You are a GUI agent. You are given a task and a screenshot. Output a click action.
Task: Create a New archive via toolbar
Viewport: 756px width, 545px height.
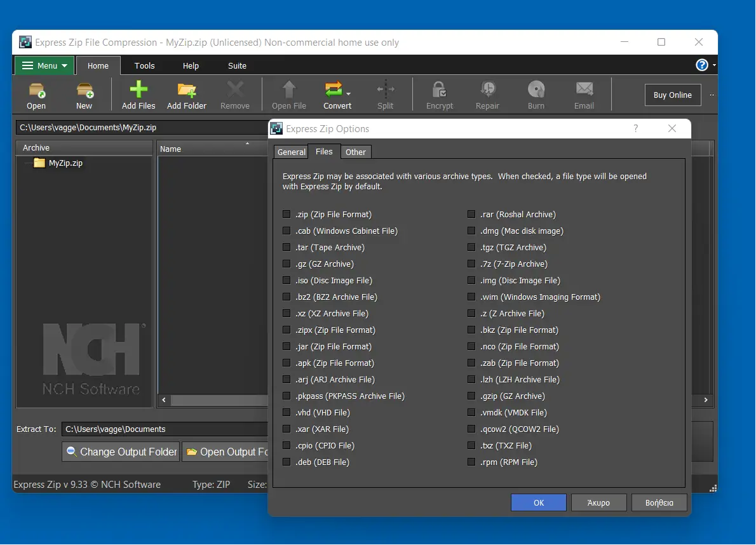pyautogui.click(x=84, y=90)
